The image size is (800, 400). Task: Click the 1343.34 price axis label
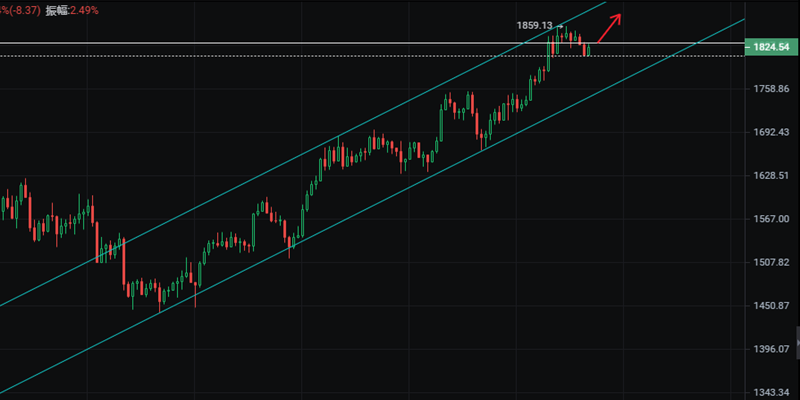point(771,392)
